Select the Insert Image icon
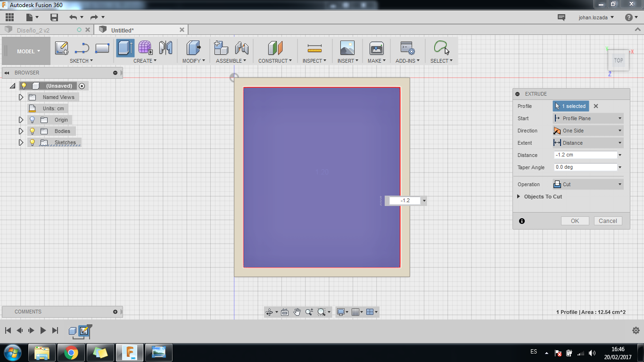This screenshot has width=644, height=362. coord(347,48)
